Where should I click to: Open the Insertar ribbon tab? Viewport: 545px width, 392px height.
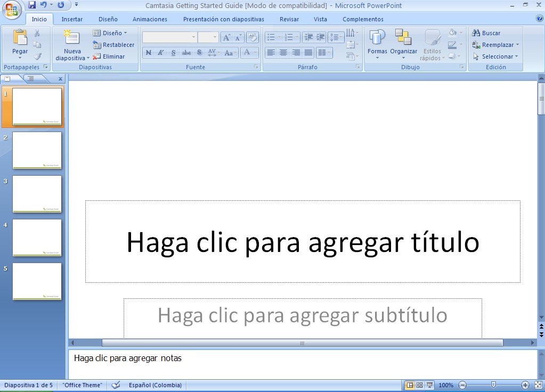72,19
